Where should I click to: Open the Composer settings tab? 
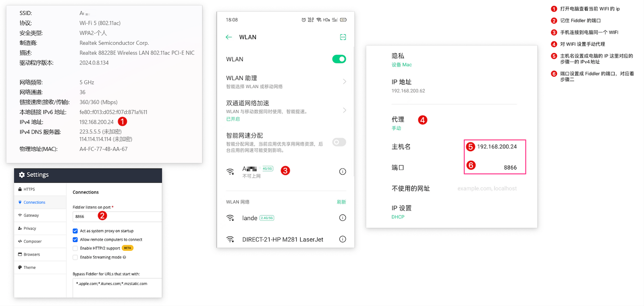coord(40,241)
